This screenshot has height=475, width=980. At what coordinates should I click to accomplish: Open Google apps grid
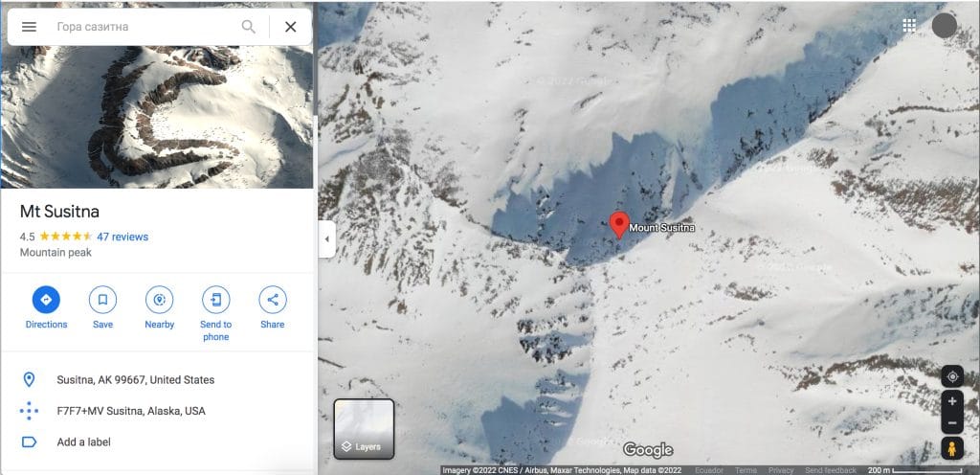pos(909,26)
